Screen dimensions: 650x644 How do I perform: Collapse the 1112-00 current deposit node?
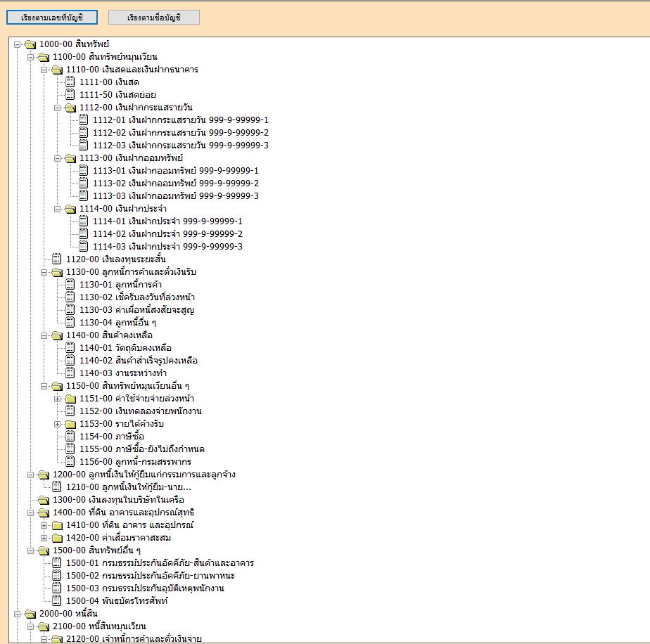(x=58, y=108)
